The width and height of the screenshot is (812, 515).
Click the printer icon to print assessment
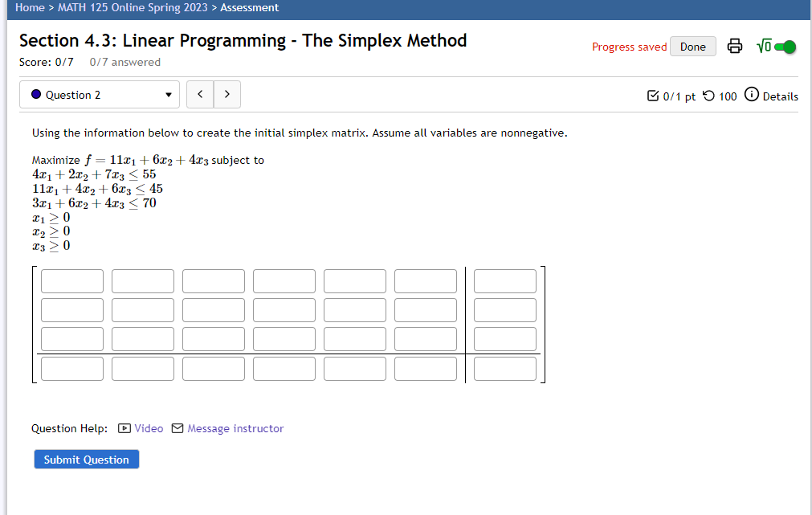734,46
